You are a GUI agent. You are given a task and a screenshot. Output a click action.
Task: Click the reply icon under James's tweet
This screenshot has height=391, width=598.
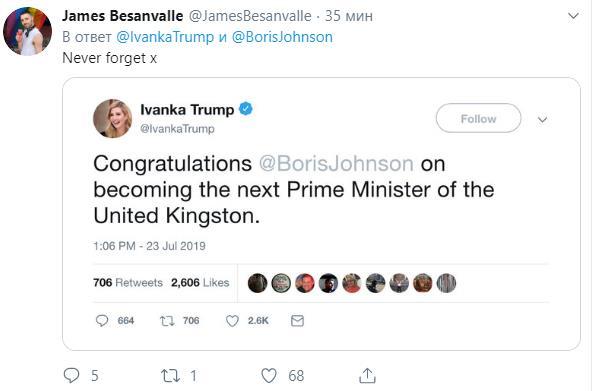tap(71, 375)
